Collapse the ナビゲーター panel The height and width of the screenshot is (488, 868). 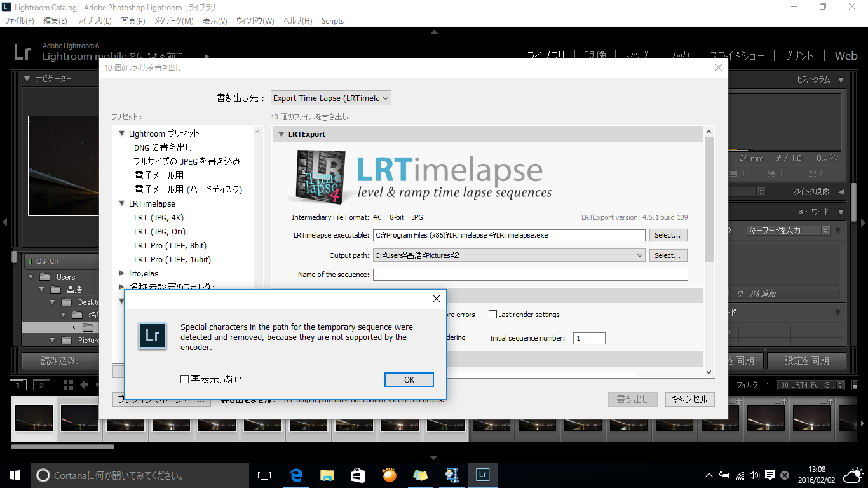click(x=27, y=79)
